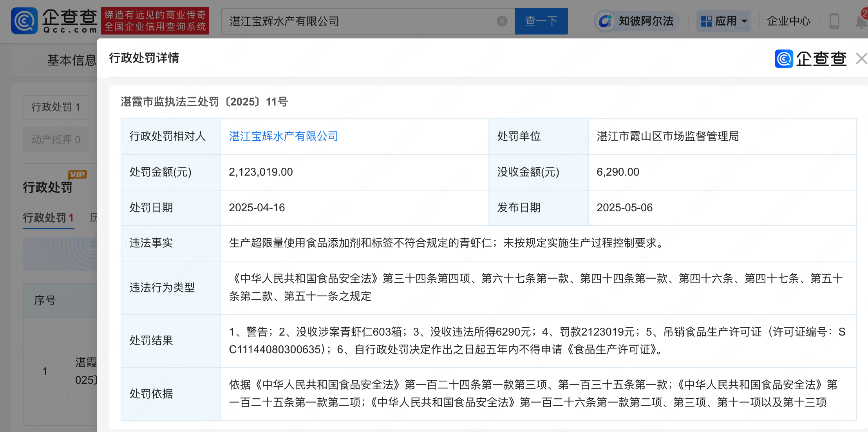The height and width of the screenshot is (432, 868).
Task: Open 知彼阿尔法 AI assistant icon
Action: click(605, 21)
